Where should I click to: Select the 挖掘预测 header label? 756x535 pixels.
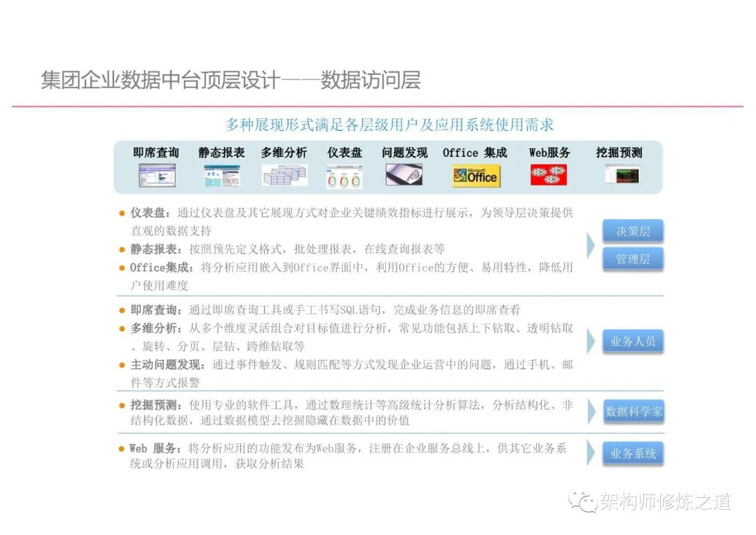click(x=619, y=153)
